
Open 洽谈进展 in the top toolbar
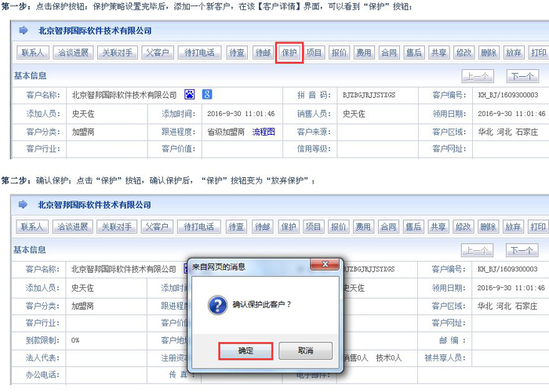click(x=71, y=53)
